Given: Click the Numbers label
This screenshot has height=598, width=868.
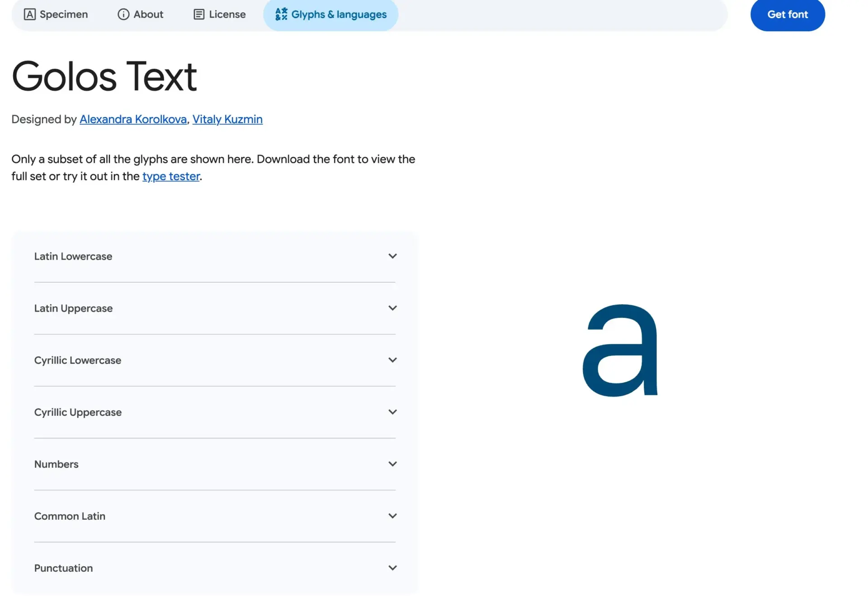Looking at the screenshot, I should click(57, 465).
